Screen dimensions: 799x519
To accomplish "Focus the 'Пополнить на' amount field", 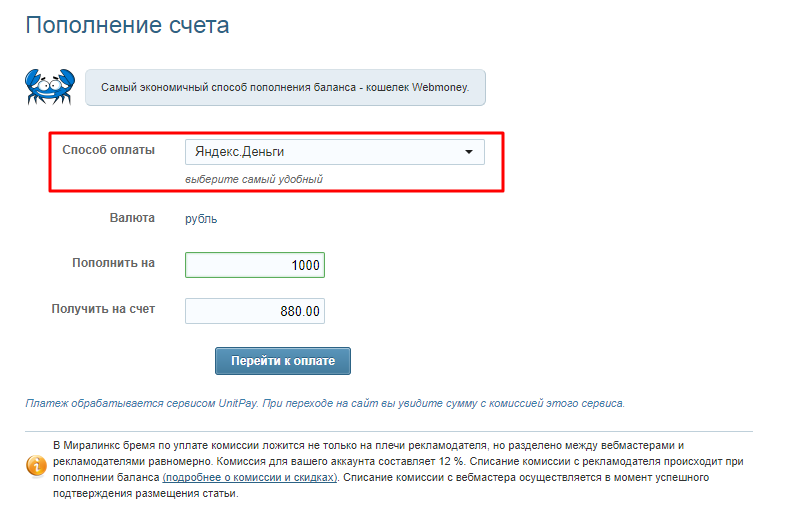I will tap(255, 265).
